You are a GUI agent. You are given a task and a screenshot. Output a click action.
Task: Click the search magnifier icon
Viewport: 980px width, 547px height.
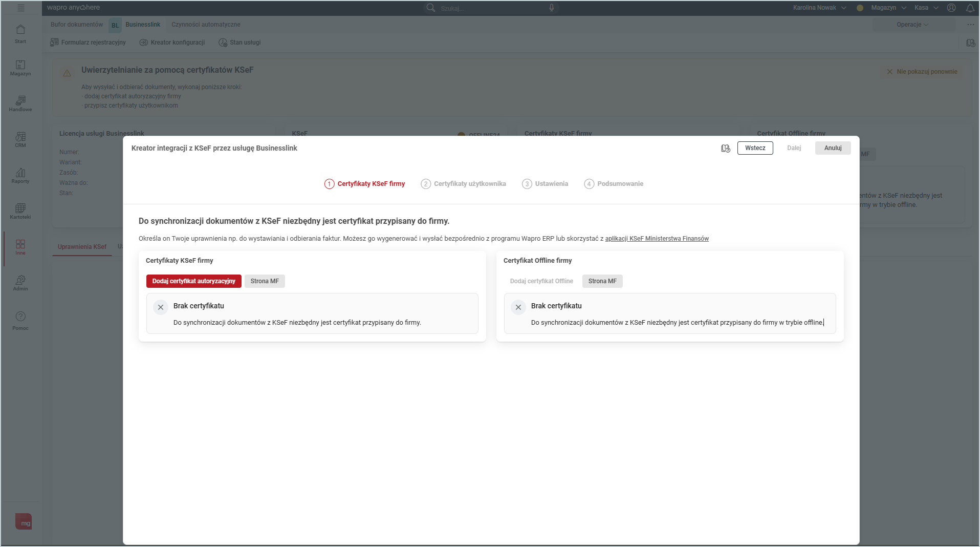(x=431, y=8)
